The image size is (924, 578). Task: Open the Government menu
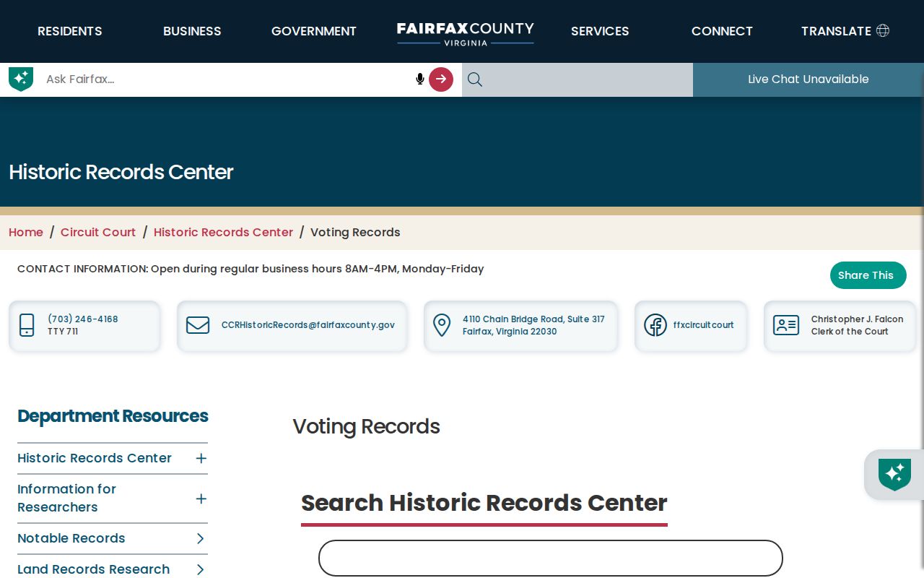314,31
